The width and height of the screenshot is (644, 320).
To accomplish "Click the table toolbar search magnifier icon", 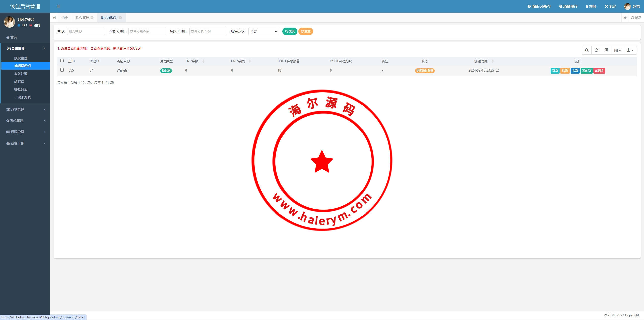I will point(587,50).
